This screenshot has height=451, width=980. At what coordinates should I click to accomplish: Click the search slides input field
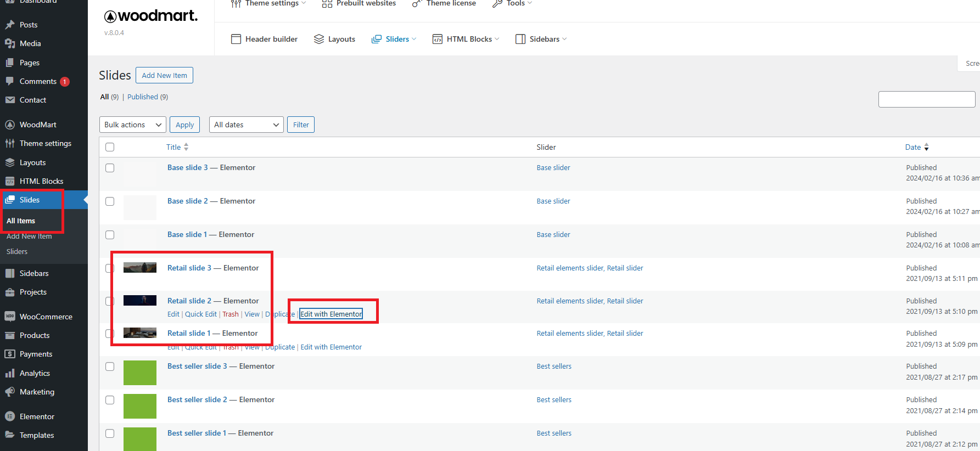(x=927, y=99)
